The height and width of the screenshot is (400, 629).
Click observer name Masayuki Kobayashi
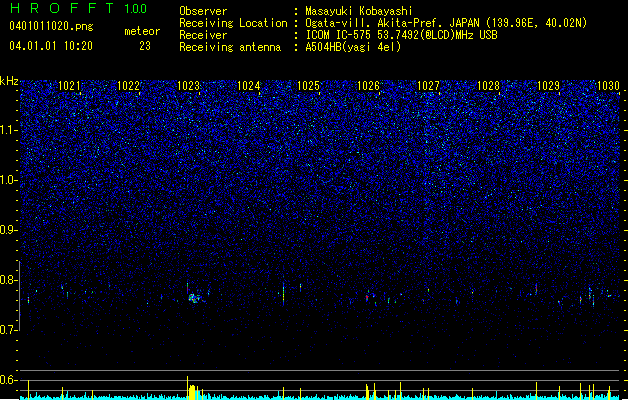(x=359, y=11)
